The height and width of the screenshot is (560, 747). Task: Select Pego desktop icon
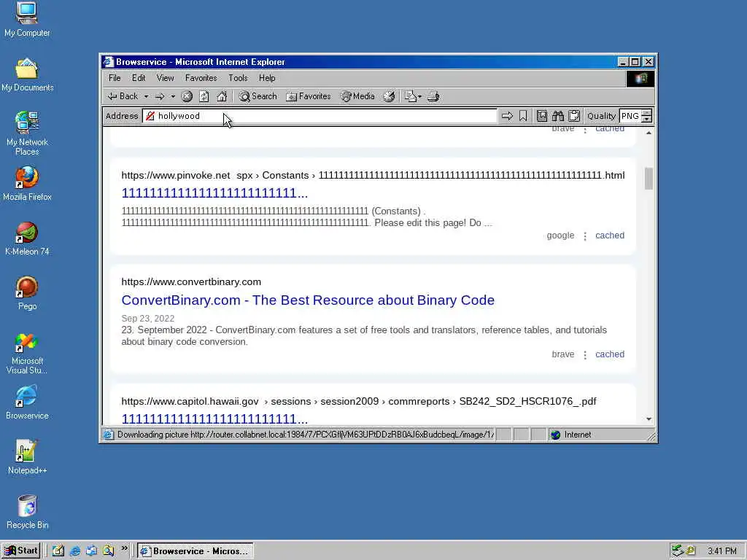click(x=27, y=293)
